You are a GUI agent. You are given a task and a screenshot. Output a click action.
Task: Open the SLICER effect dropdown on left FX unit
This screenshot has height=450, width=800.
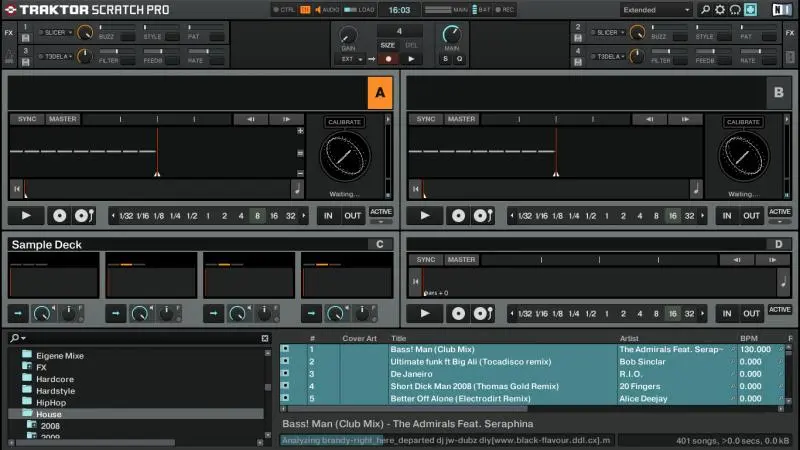click(x=58, y=32)
